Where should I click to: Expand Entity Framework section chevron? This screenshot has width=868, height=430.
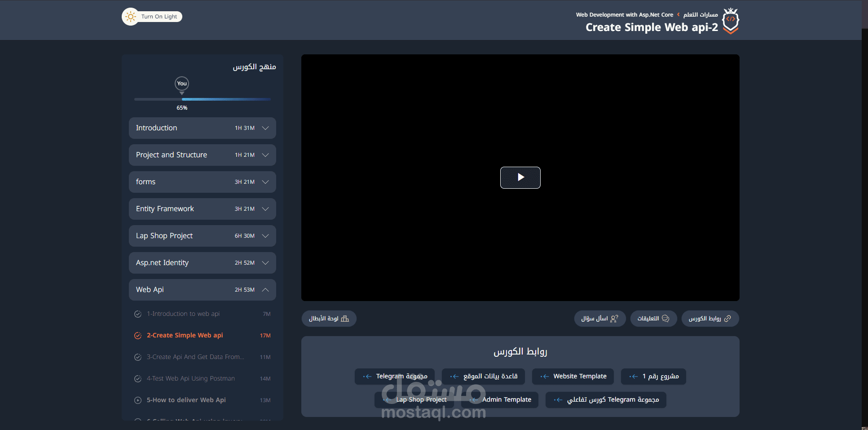[265, 209]
